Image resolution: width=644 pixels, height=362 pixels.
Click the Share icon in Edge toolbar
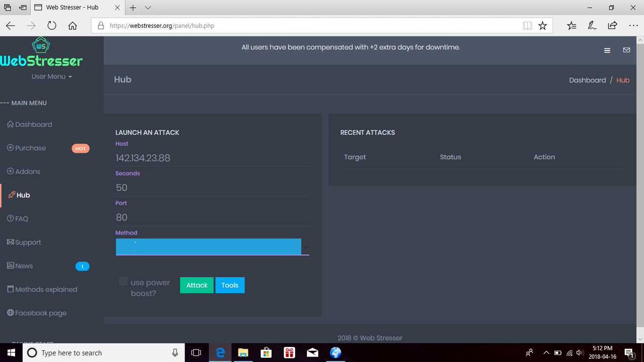tap(612, 25)
